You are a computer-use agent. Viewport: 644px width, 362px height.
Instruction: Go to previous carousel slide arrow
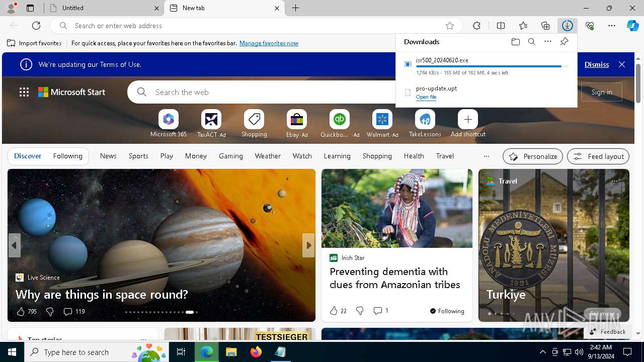[14, 245]
